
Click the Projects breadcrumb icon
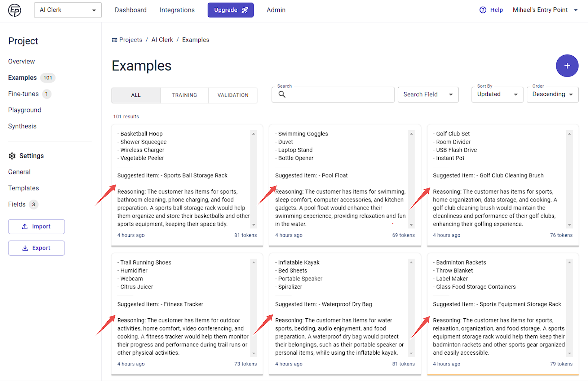click(114, 40)
